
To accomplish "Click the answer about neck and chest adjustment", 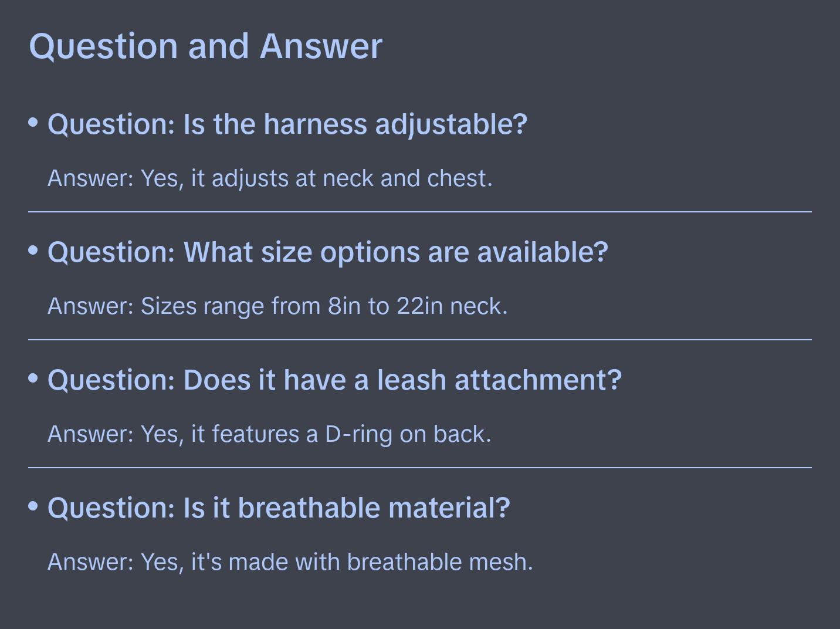I will [x=270, y=178].
